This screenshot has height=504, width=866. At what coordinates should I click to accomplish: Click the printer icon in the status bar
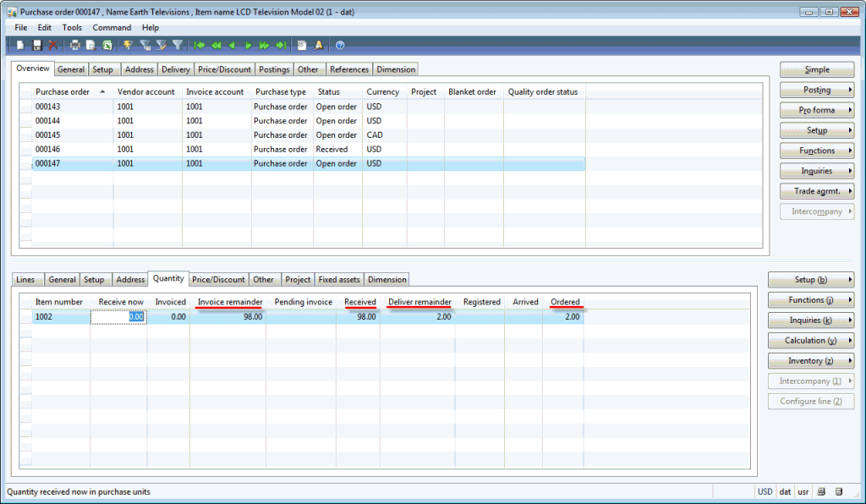pyautogui.click(x=821, y=491)
